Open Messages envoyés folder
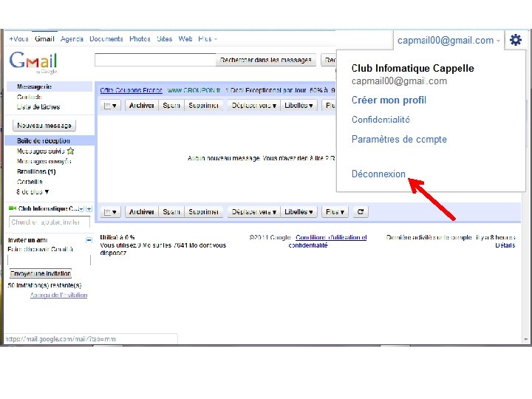Viewport: 532px width, 399px height. pyautogui.click(x=44, y=161)
